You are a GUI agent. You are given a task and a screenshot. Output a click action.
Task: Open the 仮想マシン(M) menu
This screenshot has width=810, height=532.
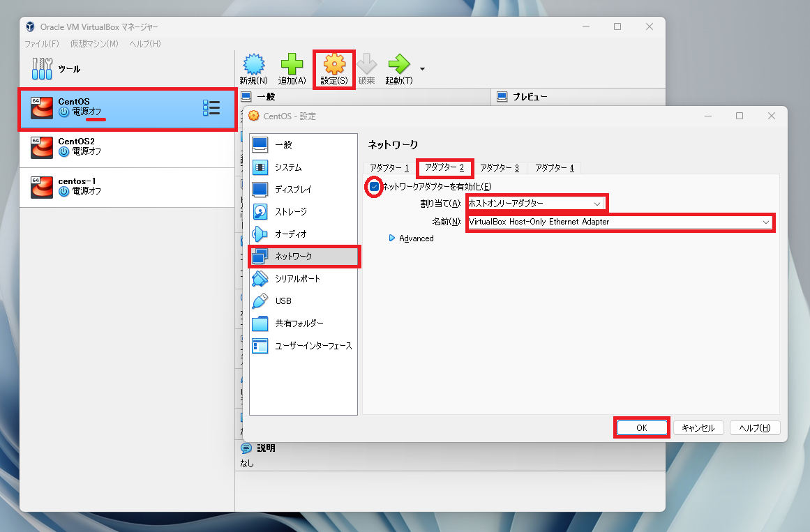(x=94, y=43)
